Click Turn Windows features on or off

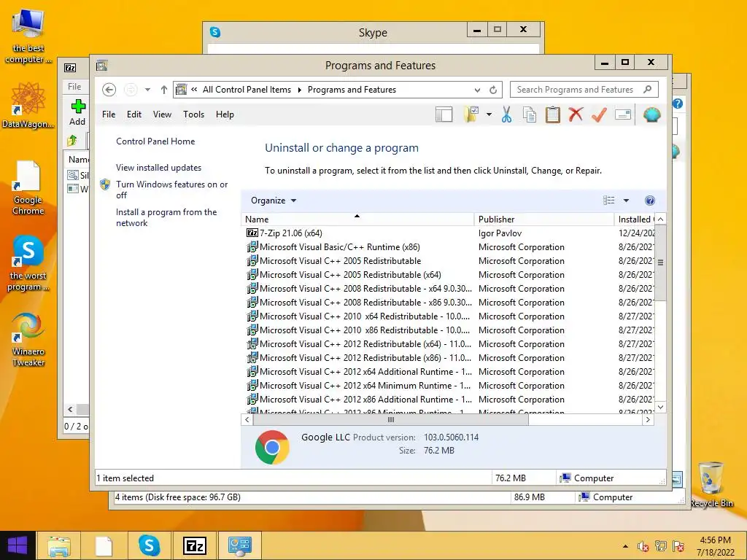[x=171, y=190]
